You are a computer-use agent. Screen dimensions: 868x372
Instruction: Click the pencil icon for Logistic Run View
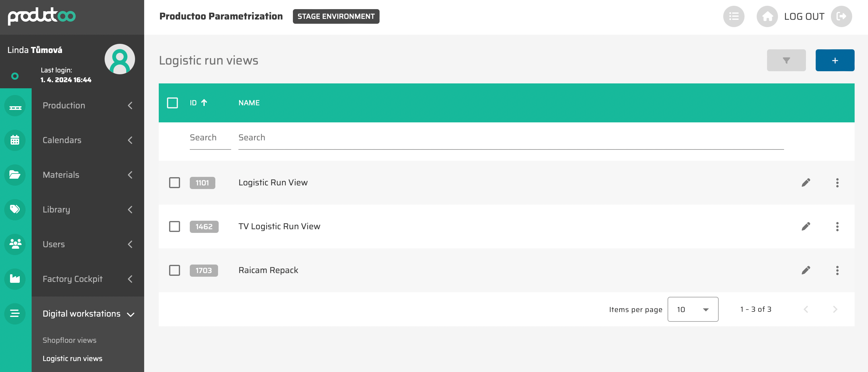point(805,182)
